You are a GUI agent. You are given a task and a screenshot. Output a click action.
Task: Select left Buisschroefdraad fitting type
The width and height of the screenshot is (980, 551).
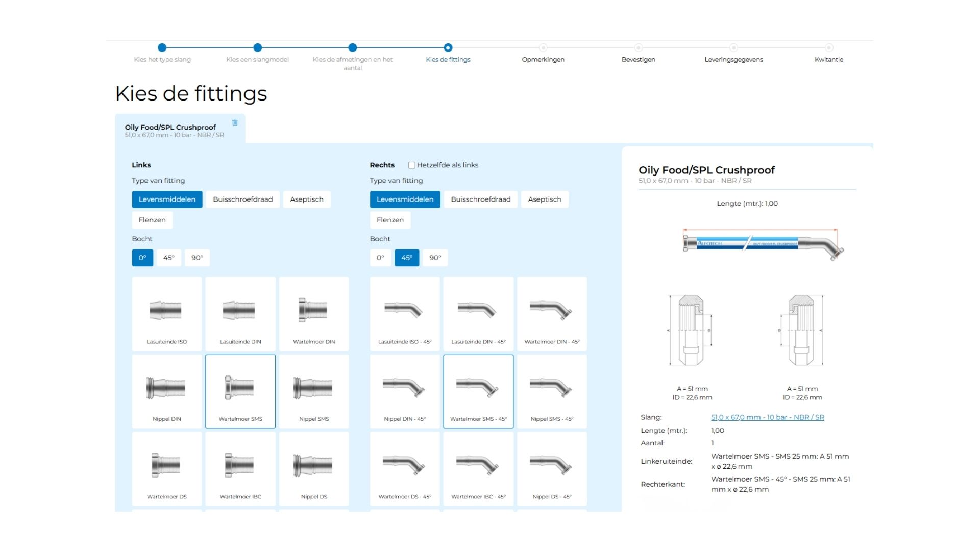[x=243, y=199]
